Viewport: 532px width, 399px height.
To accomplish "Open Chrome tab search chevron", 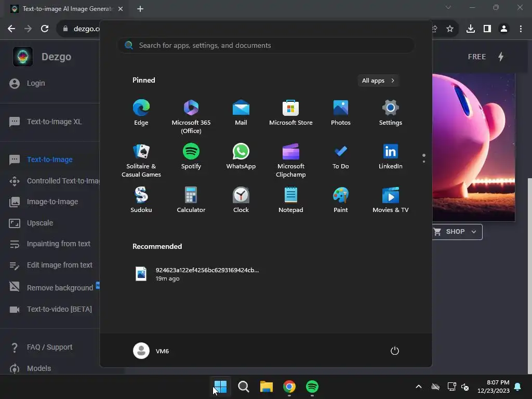I will pos(448,7).
